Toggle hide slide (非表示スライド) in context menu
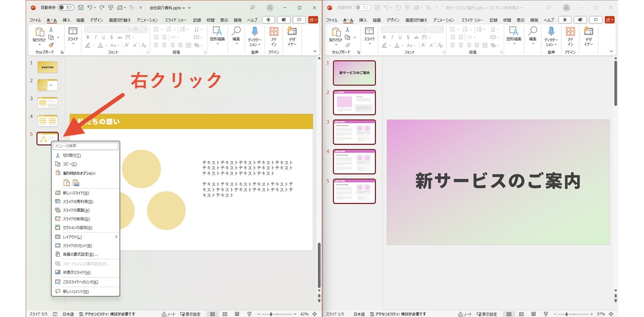644x317 pixels. tap(76, 272)
